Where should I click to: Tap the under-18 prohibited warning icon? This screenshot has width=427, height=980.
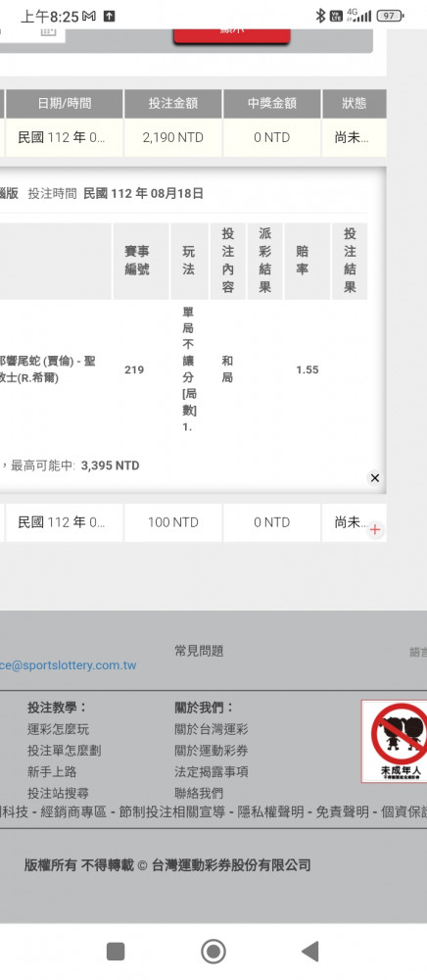[x=395, y=741]
